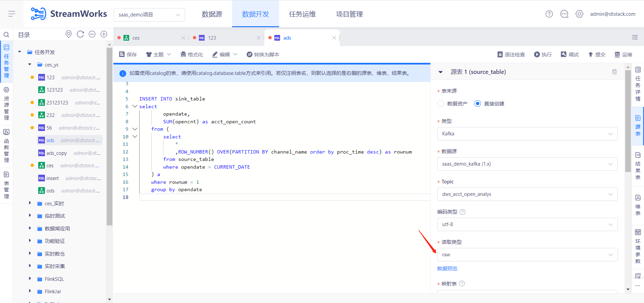Image resolution: width=644 pixels, height=303 pixels.
Task: Collapse the ces_ys folder
Action: pos(30,64)
